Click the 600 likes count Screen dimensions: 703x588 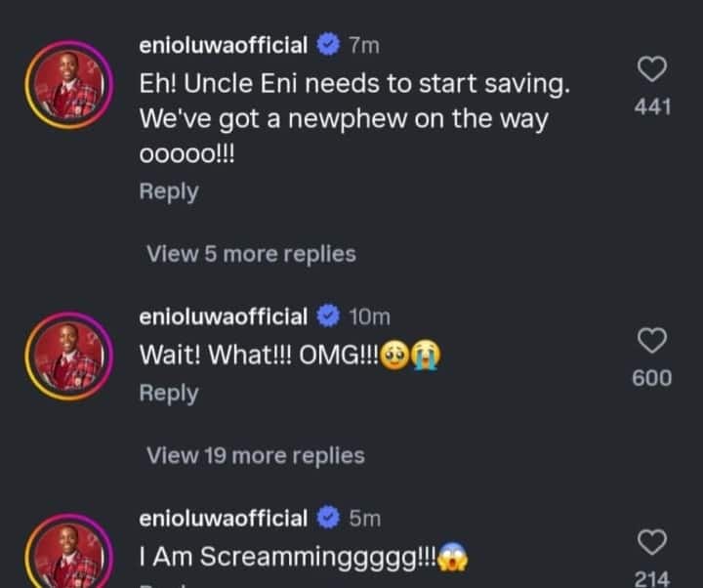[x=652, y=378]
